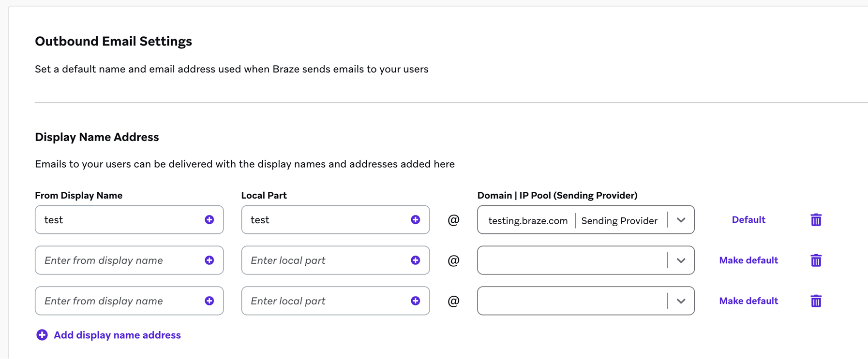Expand the third row domain dropdown
Screen dimensions: 868x359
point(681,302)
